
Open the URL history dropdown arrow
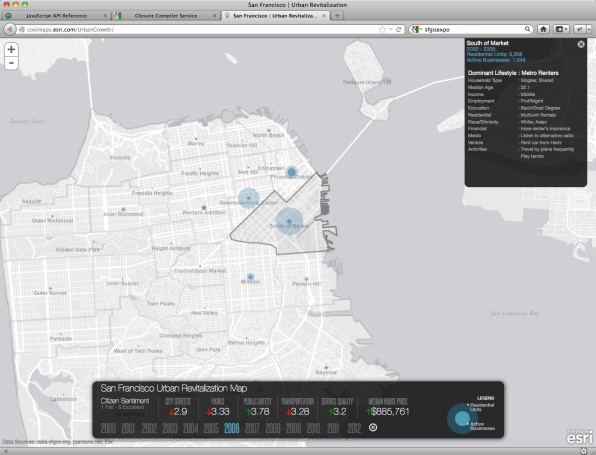pyautogui.click(x=390, y=29)
